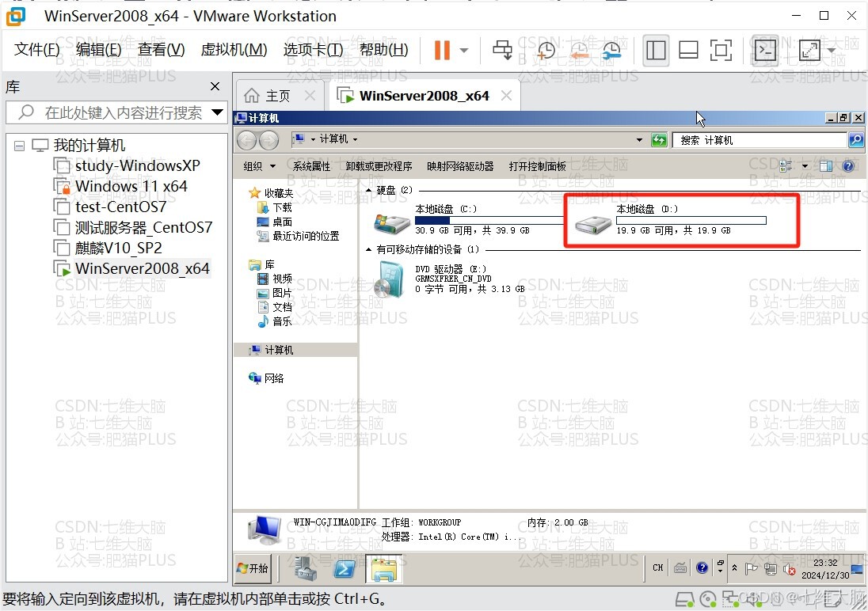This screenshot has width=868, height=611.
Task: Click the stretch guest display icon
Action: (809, 51)
